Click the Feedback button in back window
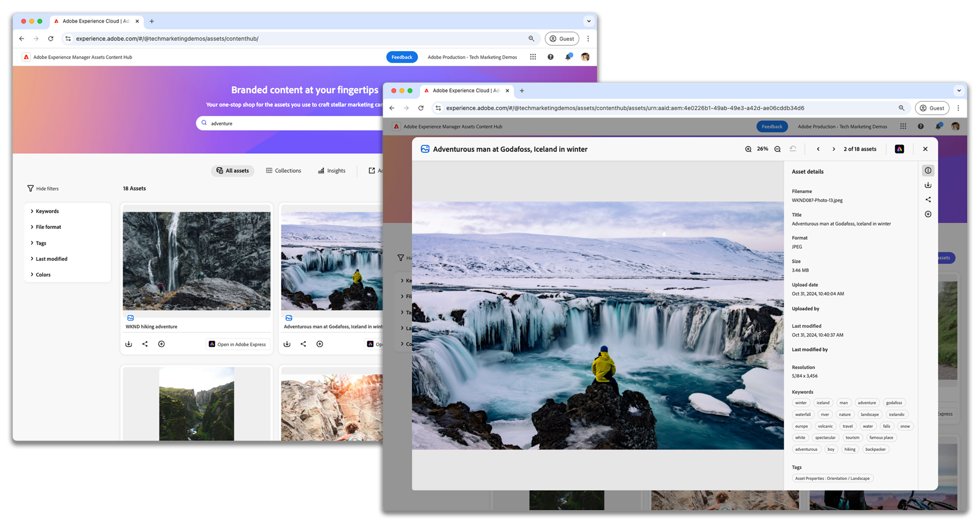 [x=402, y=57]
